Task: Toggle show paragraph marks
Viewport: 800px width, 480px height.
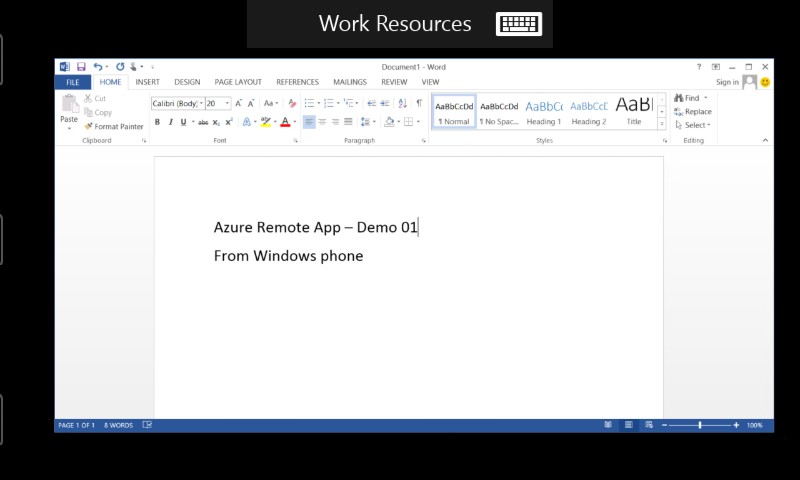Action: [x=419, y=103]
